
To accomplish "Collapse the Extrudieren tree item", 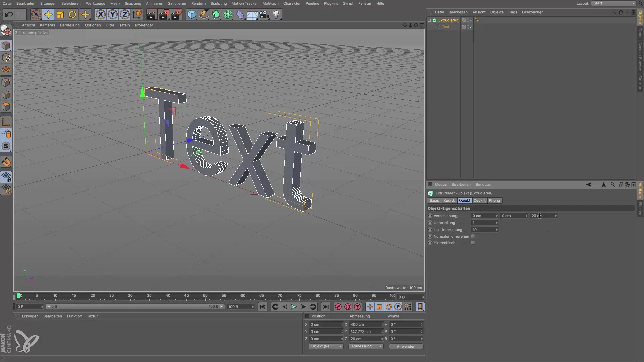I will click(x=429, y=20).
